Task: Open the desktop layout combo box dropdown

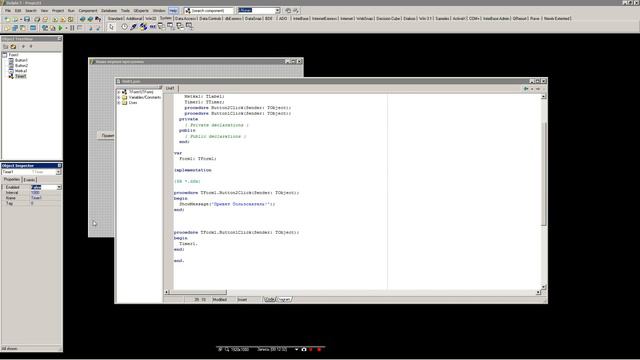Action: pos(278,11)
